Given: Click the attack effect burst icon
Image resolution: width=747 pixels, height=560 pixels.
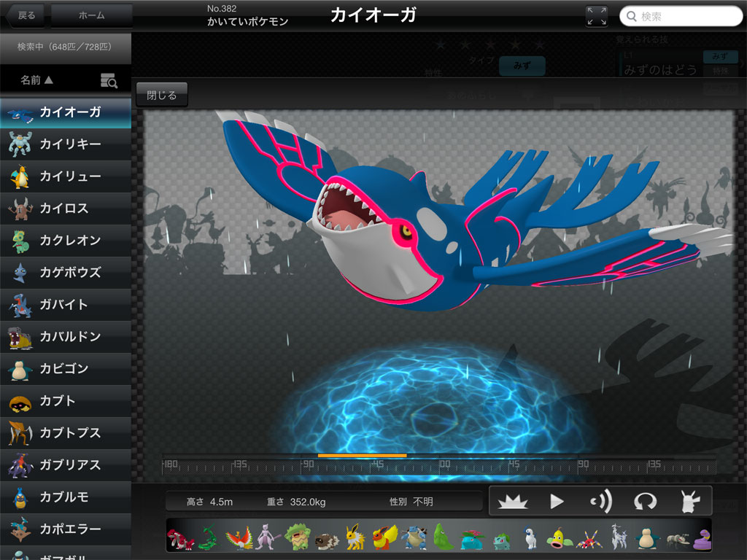Looking at the screenshot, I should click(x=513, y=501).
